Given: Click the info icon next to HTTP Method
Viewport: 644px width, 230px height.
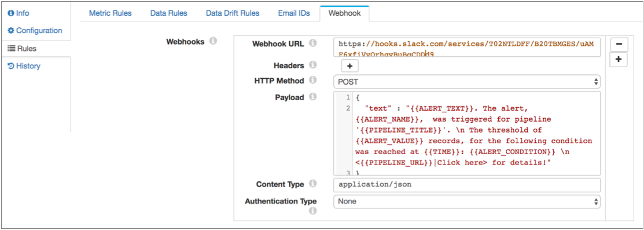Looking at the screenshot, I should coord(312,81).
